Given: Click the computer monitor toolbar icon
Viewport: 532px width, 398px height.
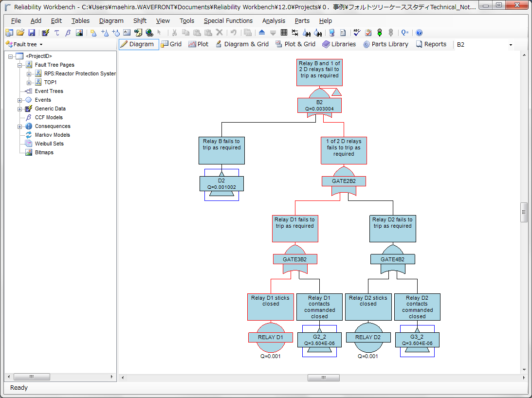Looking at the screenshot, I should pyautogui.click(x=332, y=33).
